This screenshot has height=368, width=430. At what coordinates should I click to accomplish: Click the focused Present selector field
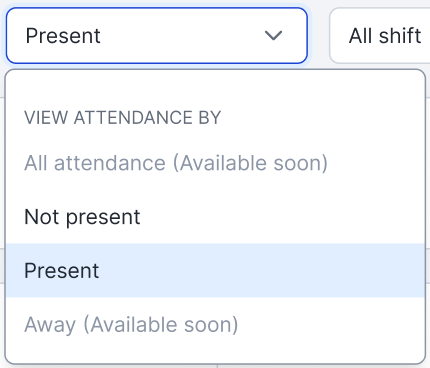tap(157, 36)
